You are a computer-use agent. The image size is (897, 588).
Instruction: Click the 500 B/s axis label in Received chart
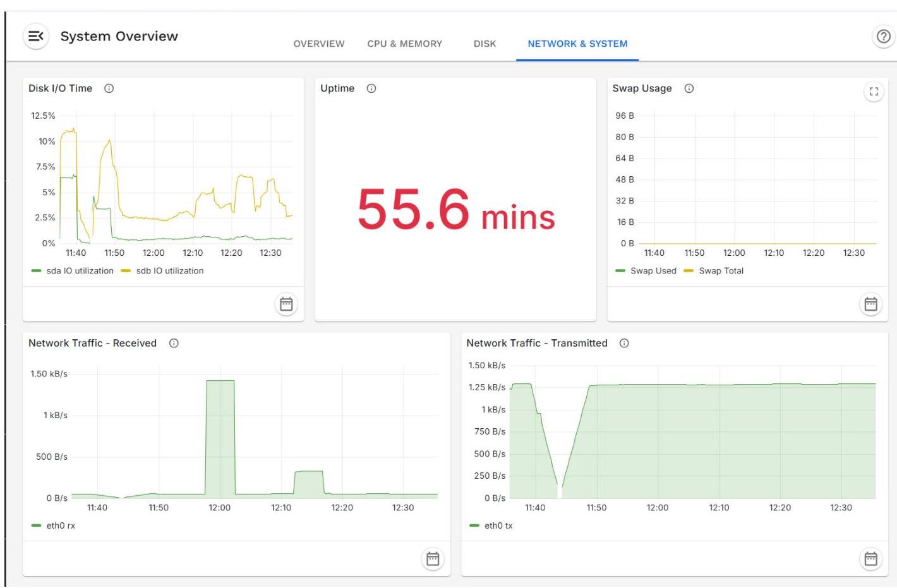click(52, 457)
